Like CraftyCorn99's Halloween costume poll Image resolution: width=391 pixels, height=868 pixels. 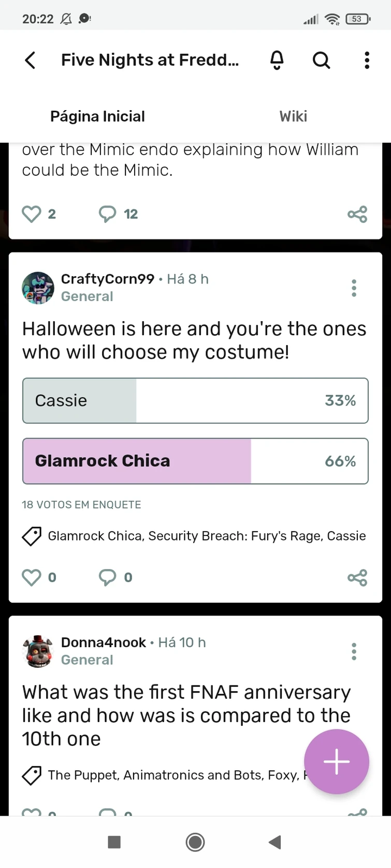(31, 577)
